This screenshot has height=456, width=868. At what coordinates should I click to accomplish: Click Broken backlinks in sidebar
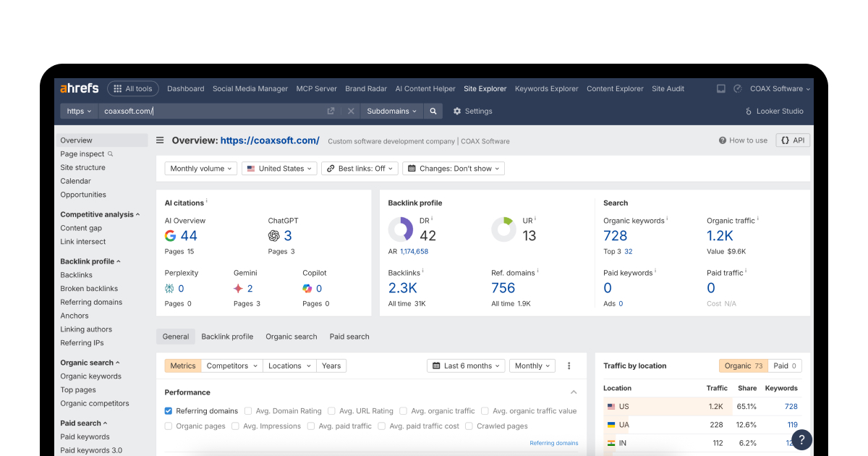pyautogui.click(x=89, y=288)
